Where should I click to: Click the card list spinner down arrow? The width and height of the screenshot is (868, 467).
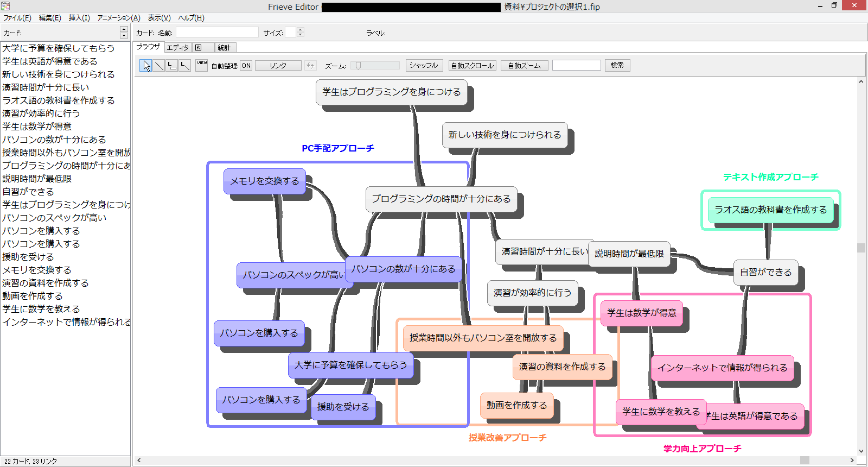tap(124, 36)
